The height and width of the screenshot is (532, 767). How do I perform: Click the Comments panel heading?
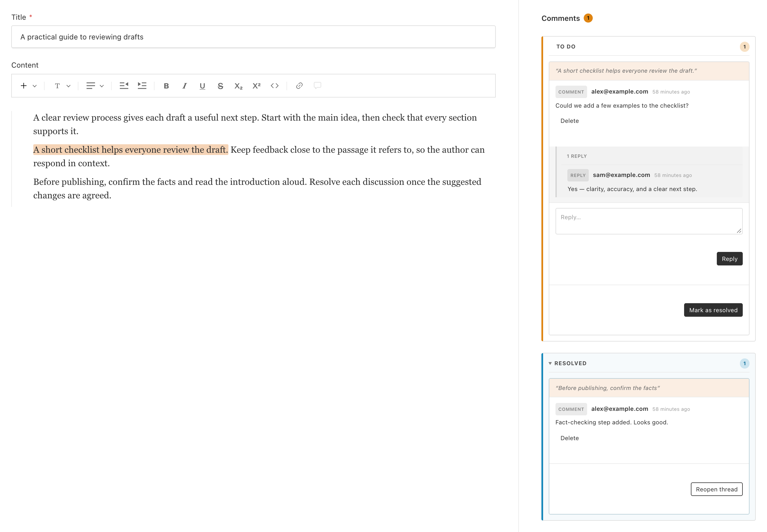560,18
